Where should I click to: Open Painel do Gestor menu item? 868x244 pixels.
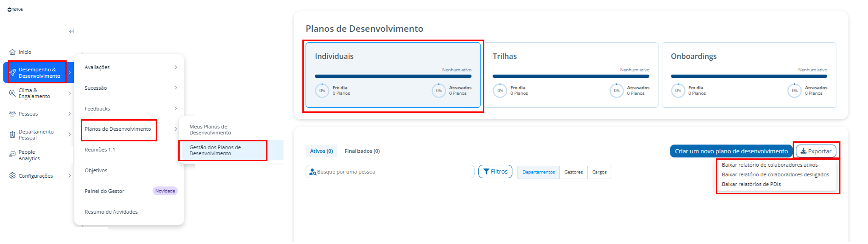104,191
